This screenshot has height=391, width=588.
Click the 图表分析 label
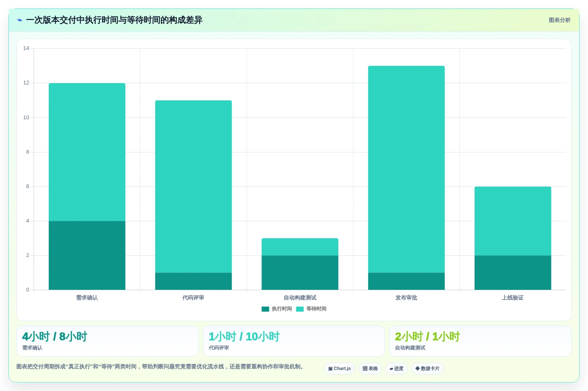[559, 20]
